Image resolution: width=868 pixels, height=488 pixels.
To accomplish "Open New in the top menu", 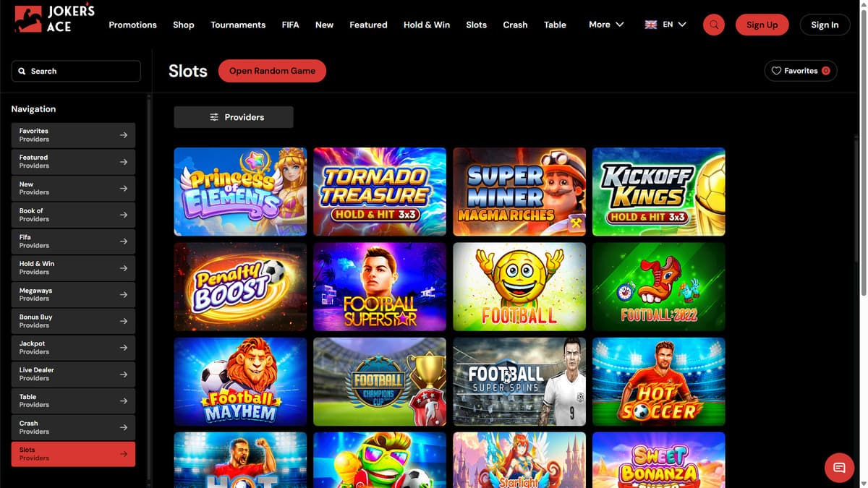I will click(324, 25).
